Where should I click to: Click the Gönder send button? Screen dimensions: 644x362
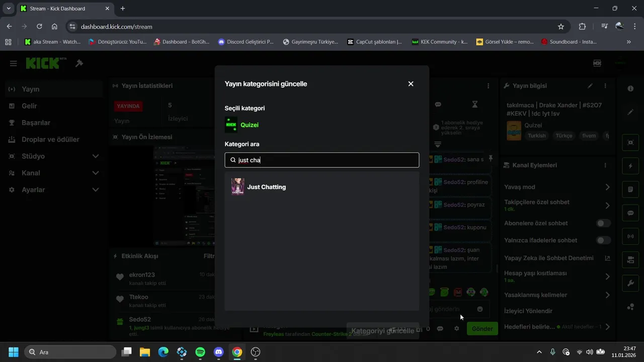click(x=482, y=329)
